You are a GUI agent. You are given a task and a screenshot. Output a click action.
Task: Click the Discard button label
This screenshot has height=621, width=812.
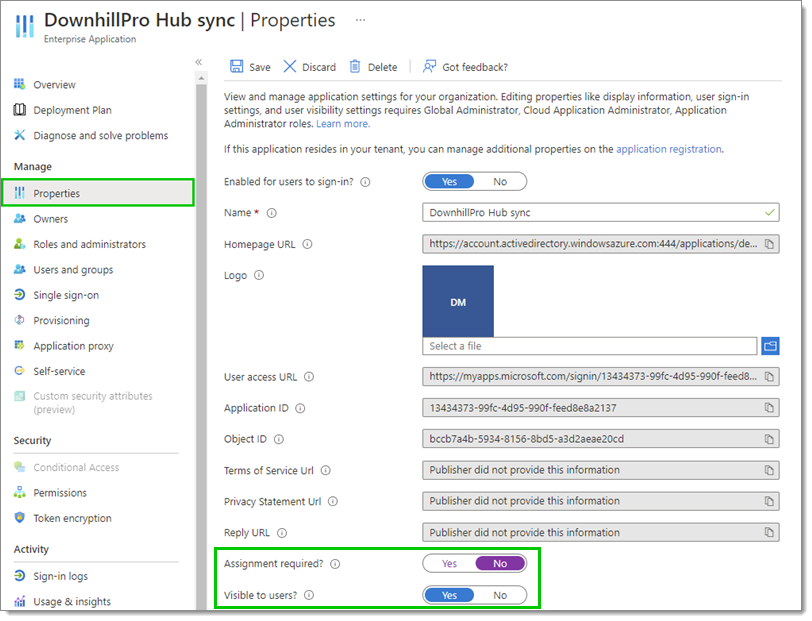(x=318, y=67)
